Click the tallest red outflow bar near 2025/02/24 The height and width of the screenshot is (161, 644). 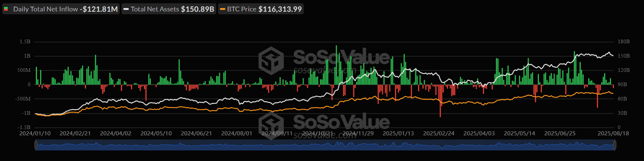pyautogui.click(x=440, y=101)
